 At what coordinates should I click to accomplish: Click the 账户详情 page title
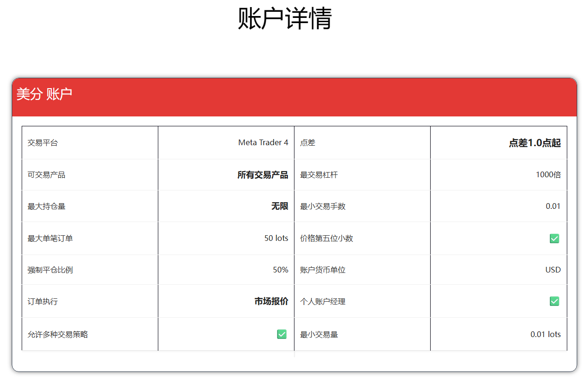click(285, 19)
